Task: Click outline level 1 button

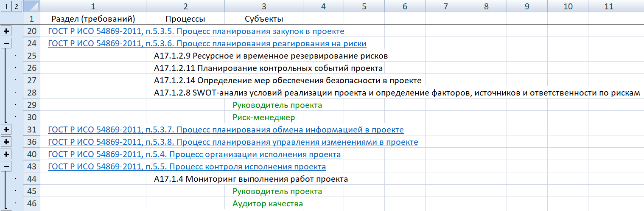Action: [x=6, y=6]
